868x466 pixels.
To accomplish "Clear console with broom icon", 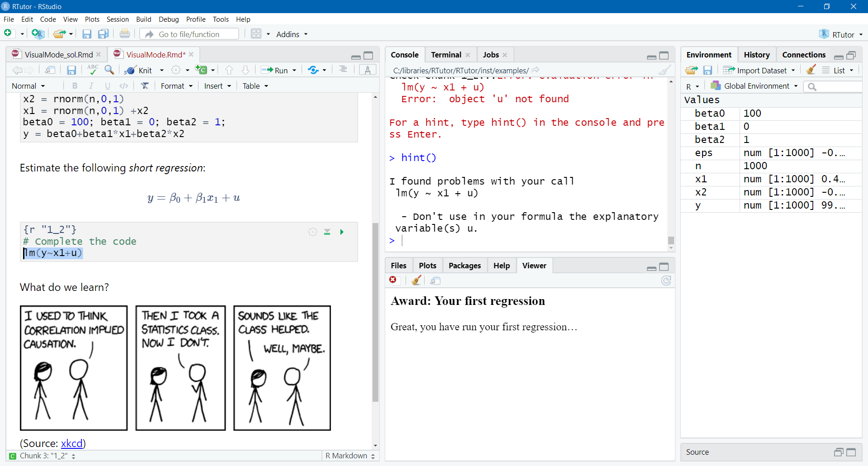I will click(665, 70).
